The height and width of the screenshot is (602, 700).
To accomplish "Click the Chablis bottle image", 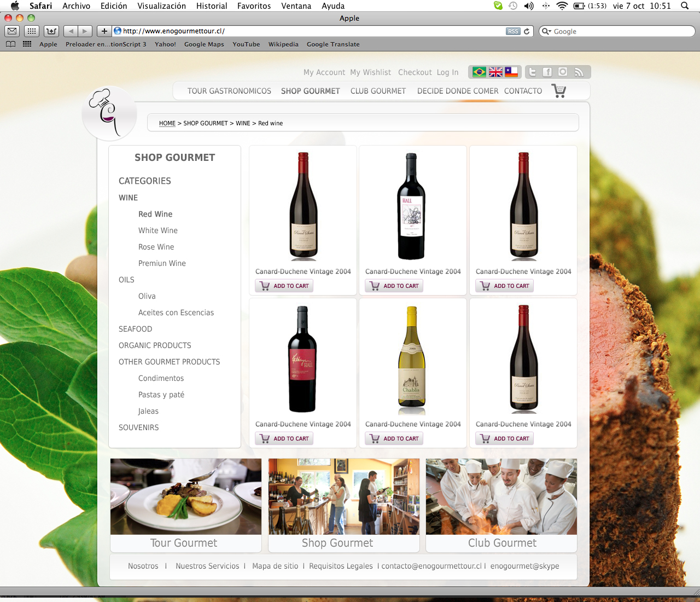I will point(412,360).
